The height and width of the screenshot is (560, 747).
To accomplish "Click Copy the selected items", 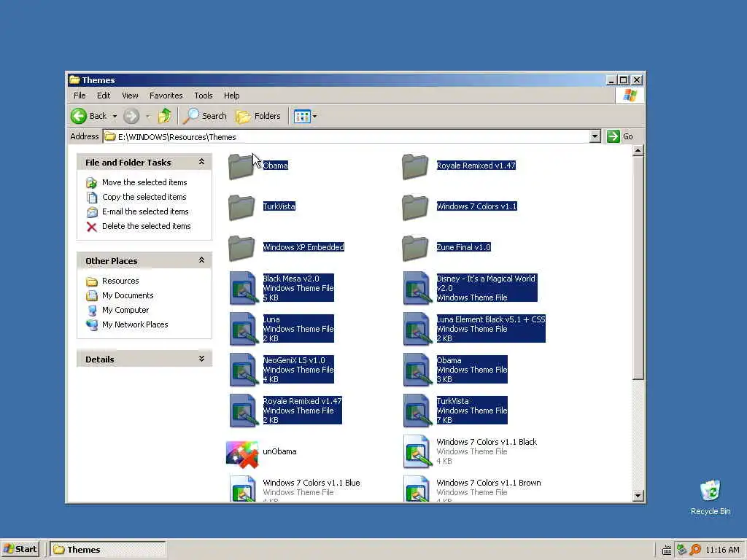I will point(144,197).
